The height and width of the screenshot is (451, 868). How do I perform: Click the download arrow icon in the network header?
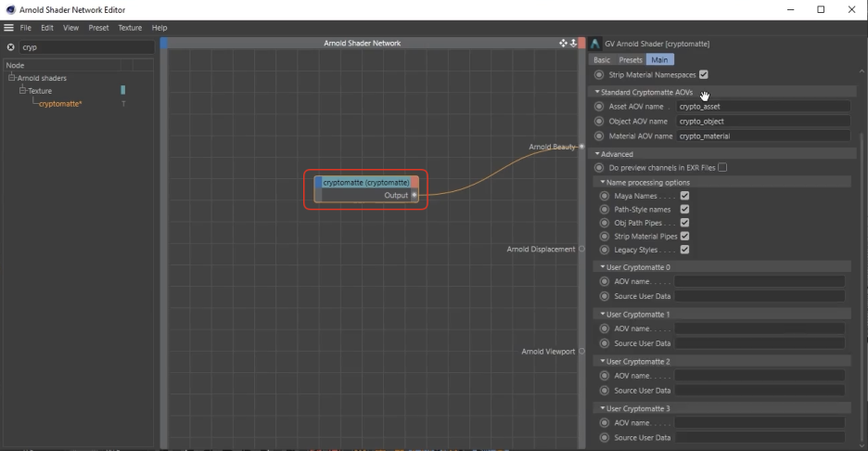573,43
